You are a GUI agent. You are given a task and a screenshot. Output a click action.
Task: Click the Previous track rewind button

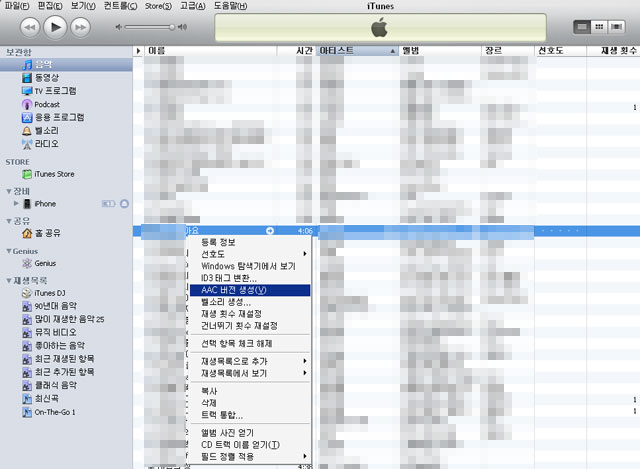pyautogui.click(x=30, y=27)
